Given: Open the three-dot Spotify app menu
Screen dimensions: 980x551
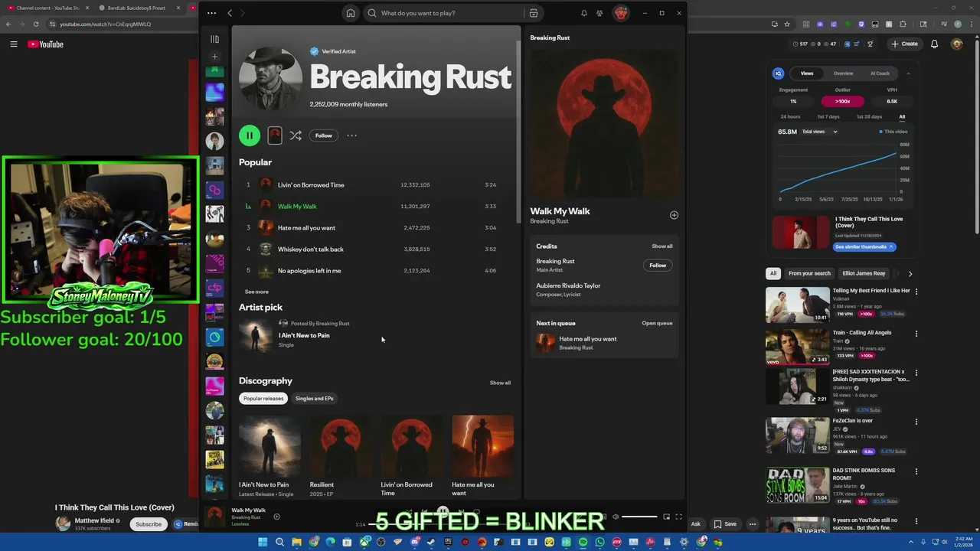Looking at the screenshot, I should tap(211, 13).
